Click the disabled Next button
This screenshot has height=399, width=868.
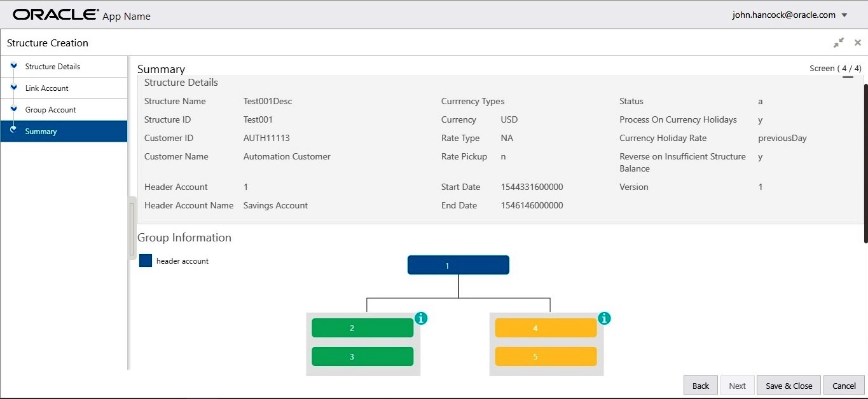(x=737, y=386)
